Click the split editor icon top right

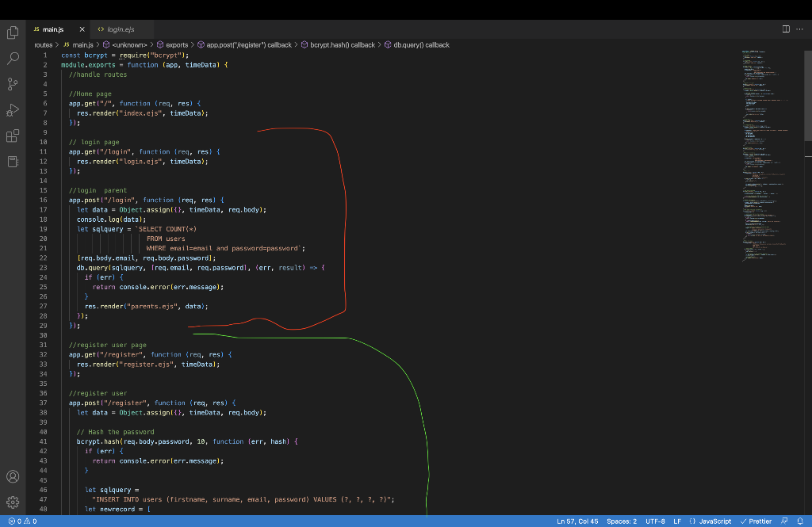point(784,29)
